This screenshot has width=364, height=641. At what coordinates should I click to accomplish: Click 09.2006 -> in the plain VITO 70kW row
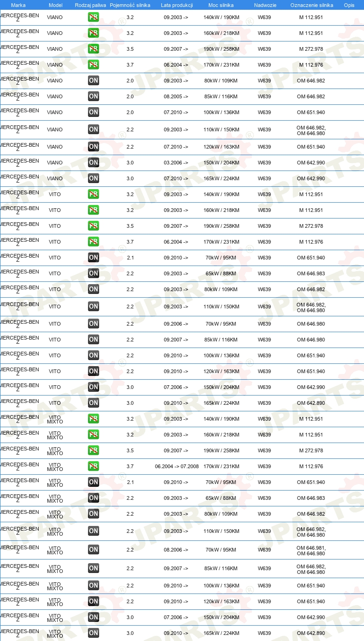pyautogui.click(x=176, y=324)
